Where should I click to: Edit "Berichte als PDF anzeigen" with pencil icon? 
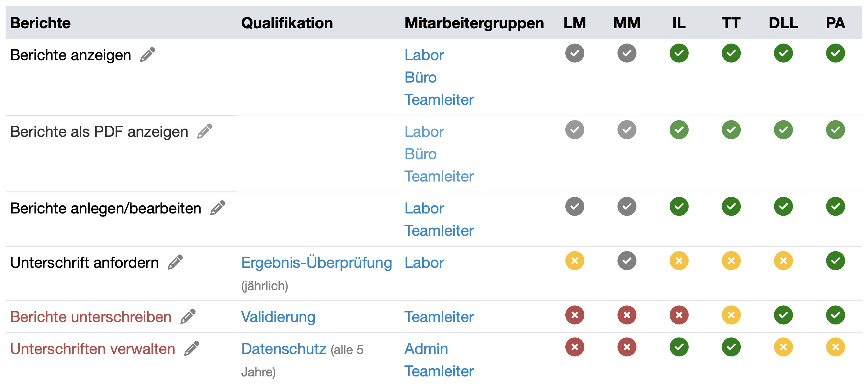click(x=205, y=131)
